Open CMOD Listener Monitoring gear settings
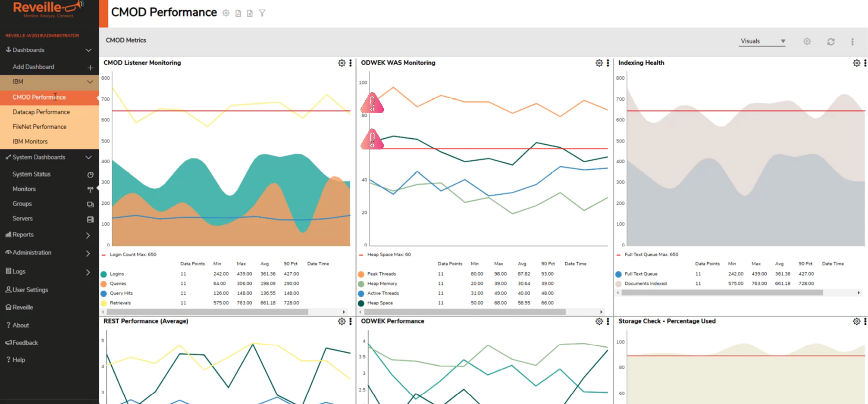868x404 pixels. tap(342, 63)
